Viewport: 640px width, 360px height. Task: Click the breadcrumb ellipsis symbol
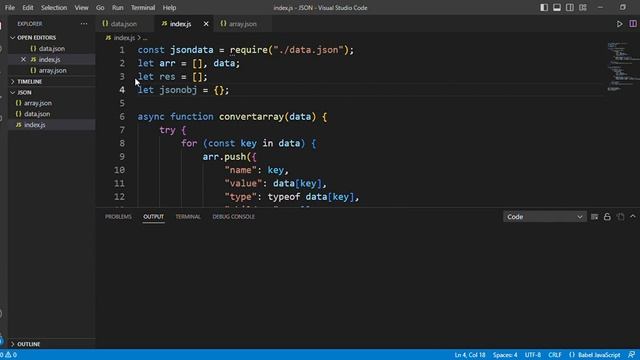click(145, 38)
